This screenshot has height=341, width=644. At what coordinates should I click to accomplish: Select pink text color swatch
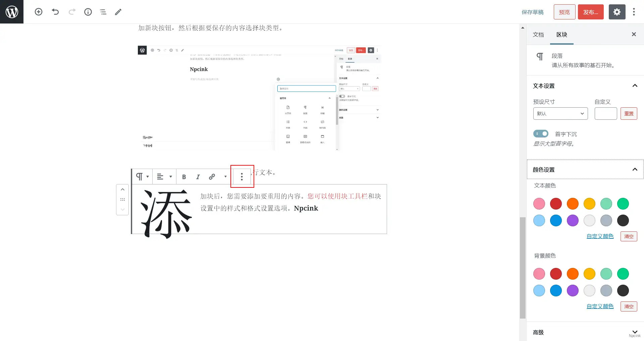[539, 204]
